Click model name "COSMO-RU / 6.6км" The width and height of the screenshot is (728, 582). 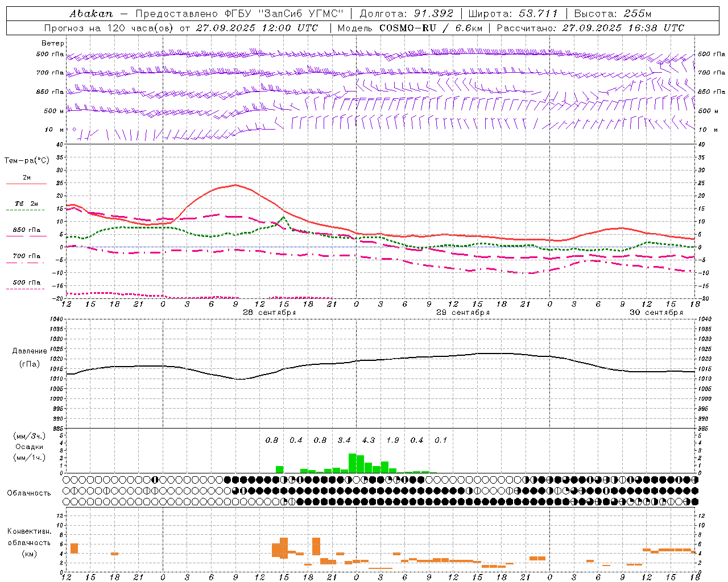point(431,27)
